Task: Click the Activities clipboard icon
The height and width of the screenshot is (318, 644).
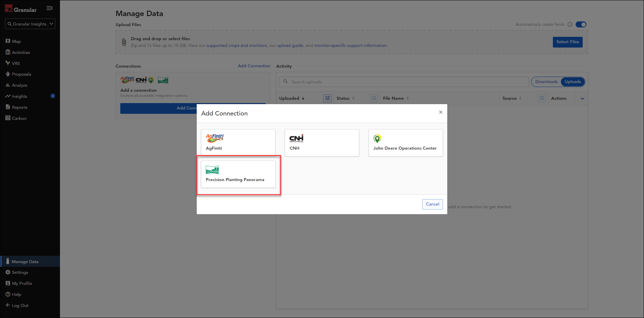Action: pos(8,52)
